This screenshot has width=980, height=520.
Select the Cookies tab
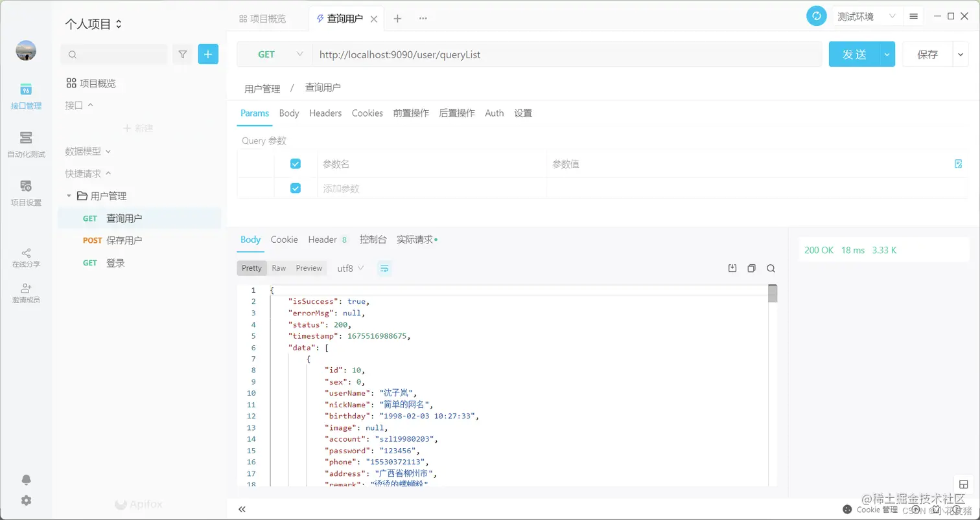point(367,113)
